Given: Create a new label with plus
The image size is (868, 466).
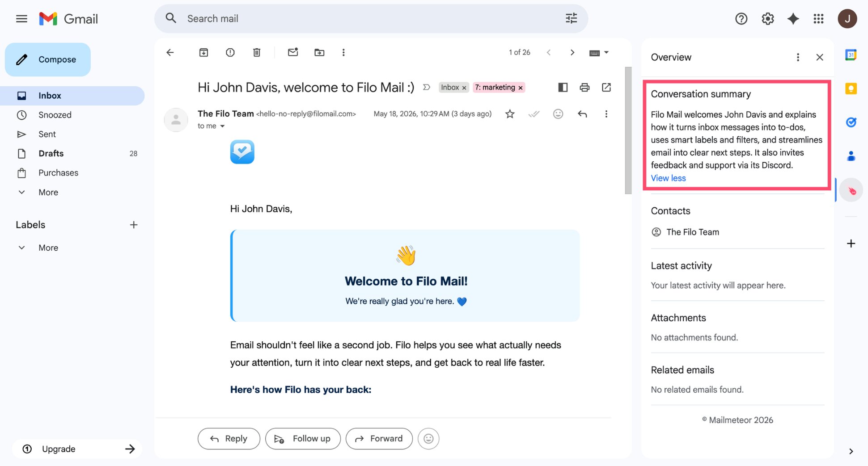Looking at the screenshot, I should coord(134,225).
